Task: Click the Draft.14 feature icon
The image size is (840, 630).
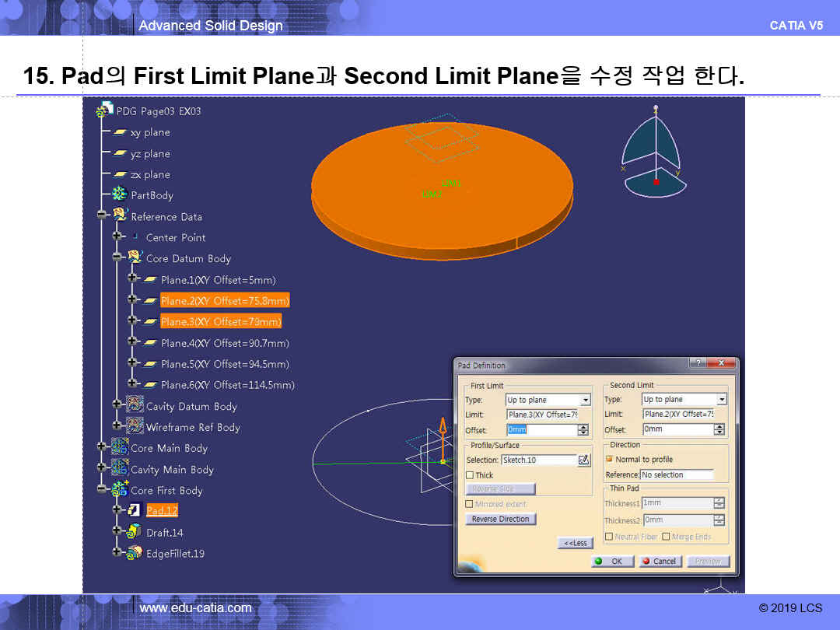Action: tap(134, 532)
